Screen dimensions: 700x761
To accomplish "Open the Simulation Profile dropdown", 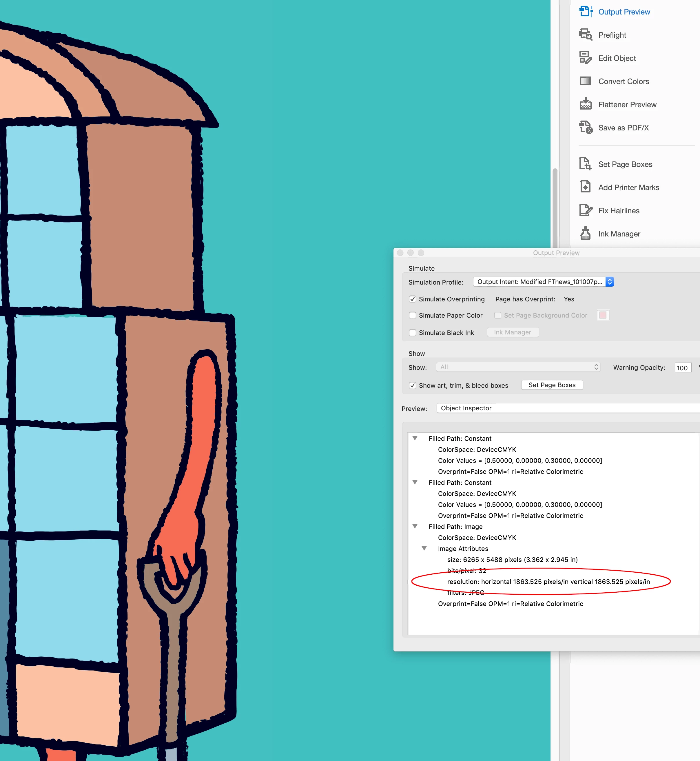I will (x=543, y=282).
